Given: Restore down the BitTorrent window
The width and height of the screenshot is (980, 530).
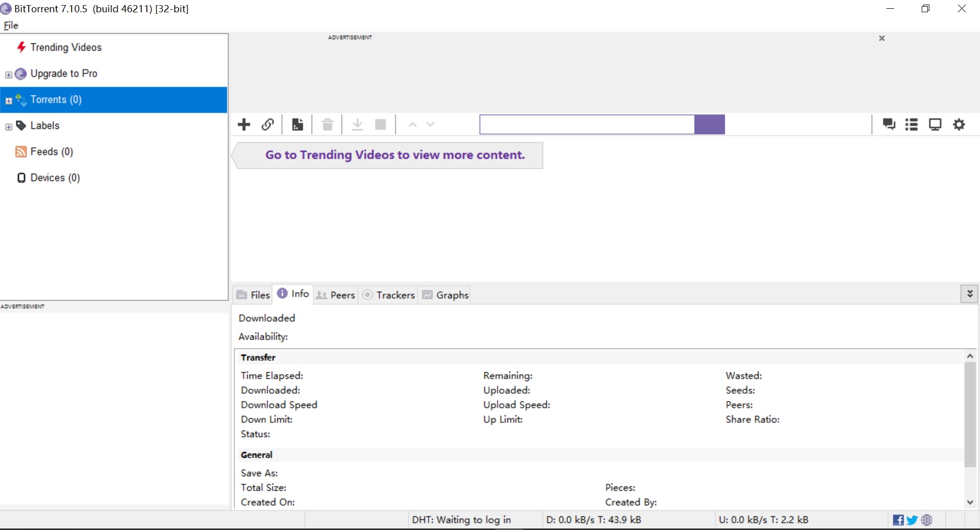Looking at the screenshot, I should 926,9.
